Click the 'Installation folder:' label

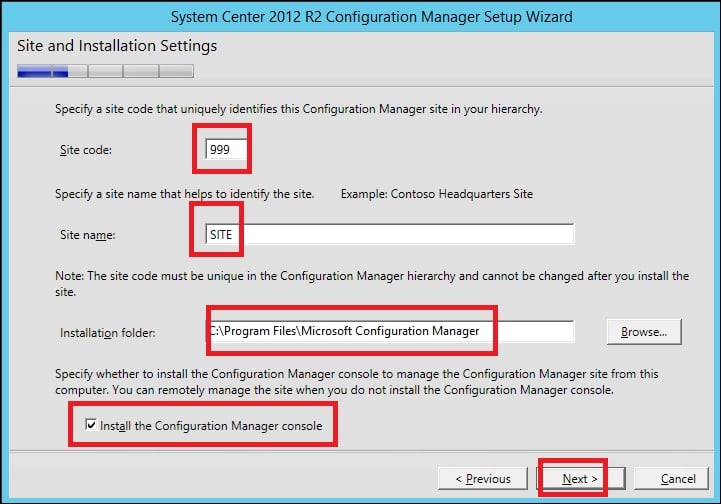108,332
